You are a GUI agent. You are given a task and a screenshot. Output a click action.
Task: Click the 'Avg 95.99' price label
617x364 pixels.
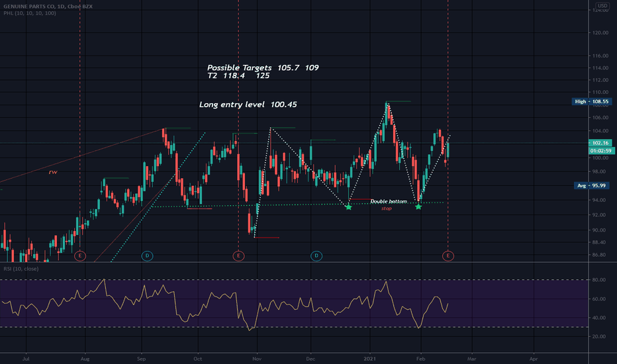[x=591, y=185]
